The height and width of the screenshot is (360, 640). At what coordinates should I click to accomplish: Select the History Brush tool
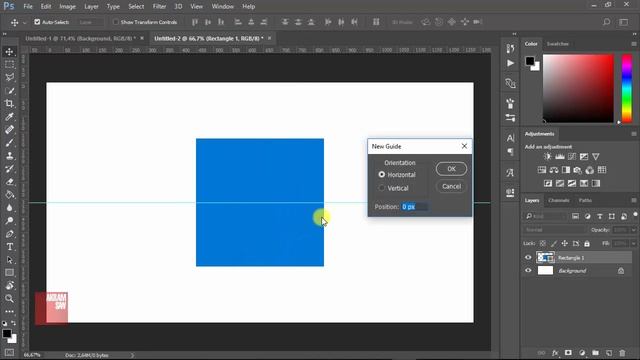(9, 169)
